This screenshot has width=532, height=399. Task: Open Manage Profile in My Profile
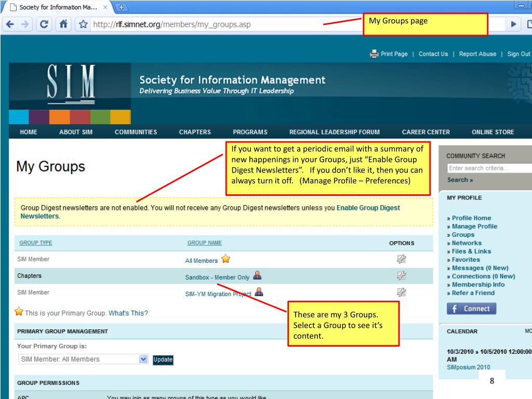pyautogui.click(x=474, y=227)
